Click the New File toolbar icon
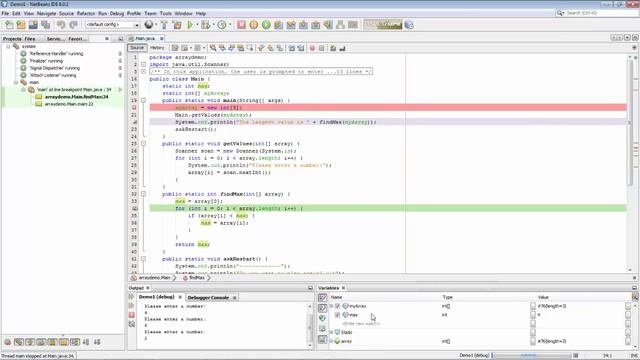Image resolution: width=640 pixels, height=360 pixels. coord(9,25)
